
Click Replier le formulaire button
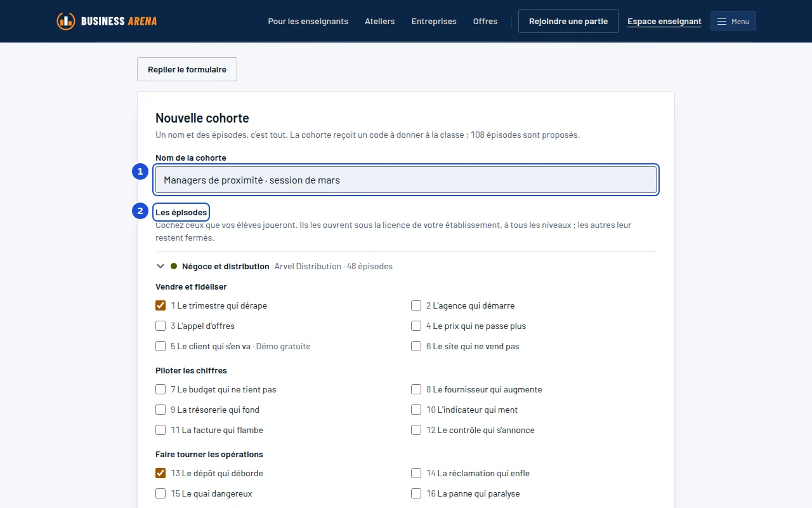click(187, 69)
